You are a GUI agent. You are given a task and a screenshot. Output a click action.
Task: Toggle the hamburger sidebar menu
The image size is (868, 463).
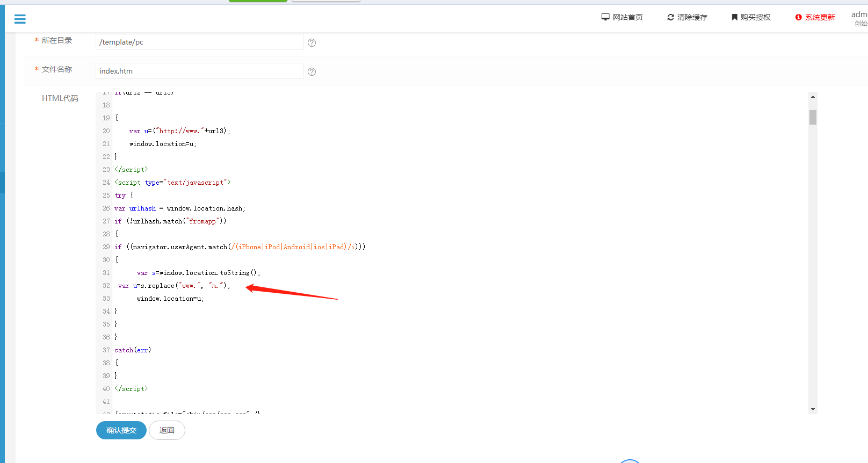tap(20, 19)
